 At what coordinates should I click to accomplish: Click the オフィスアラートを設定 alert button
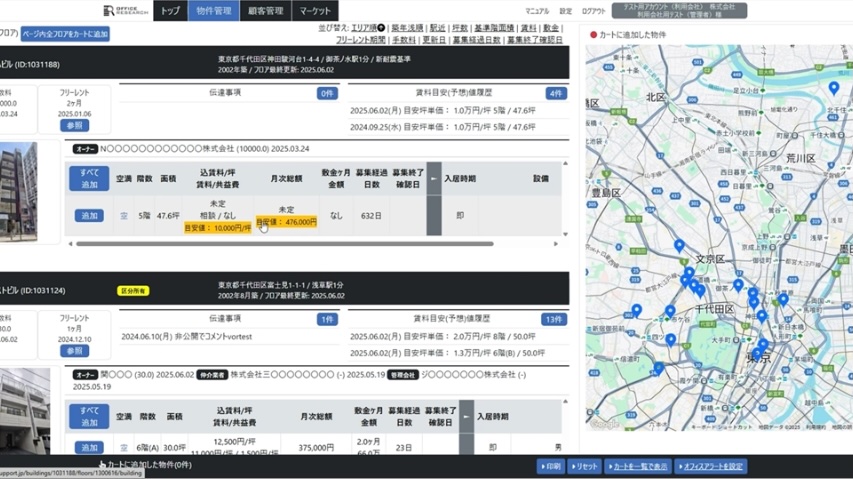[x=711, y=467]
